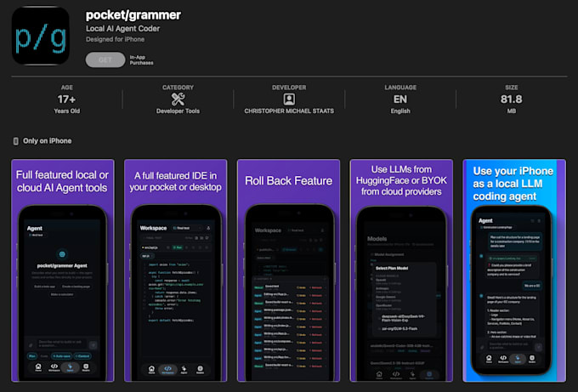Click highlighted Workspace icon in the IDE screenshot
Screen dimensions: 578x392
167,370
